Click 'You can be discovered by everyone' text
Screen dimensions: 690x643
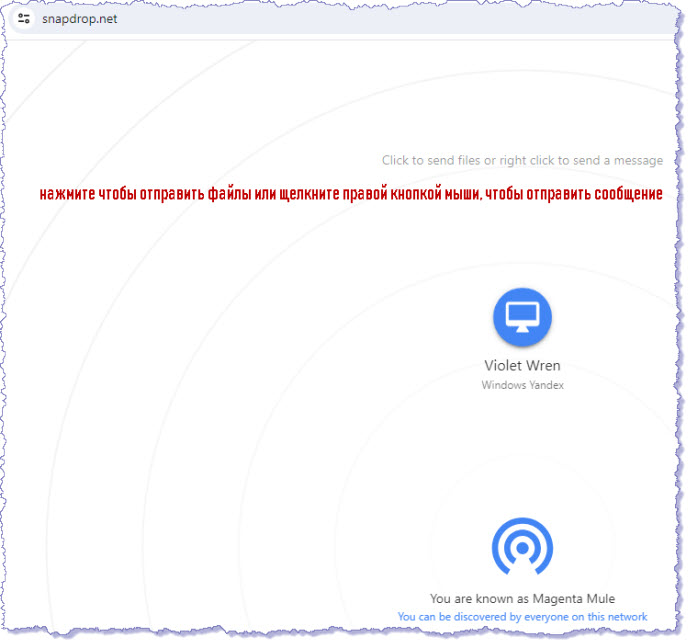tap(522, 617)
